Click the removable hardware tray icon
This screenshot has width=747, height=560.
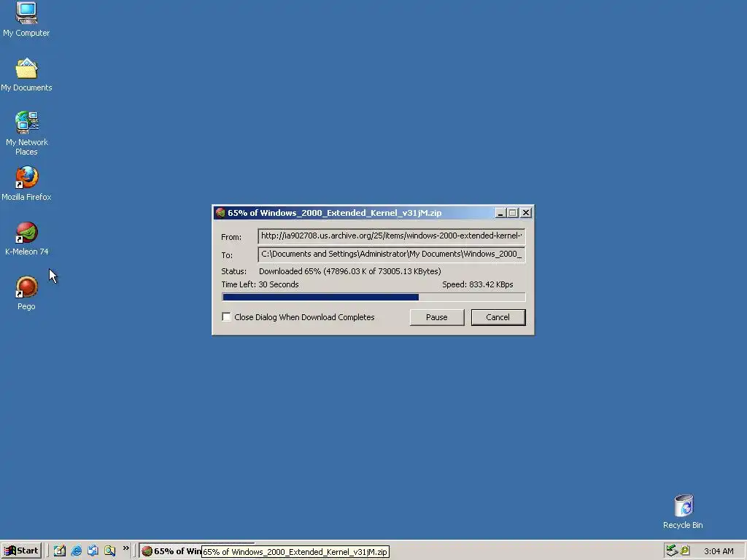(672, 551)
